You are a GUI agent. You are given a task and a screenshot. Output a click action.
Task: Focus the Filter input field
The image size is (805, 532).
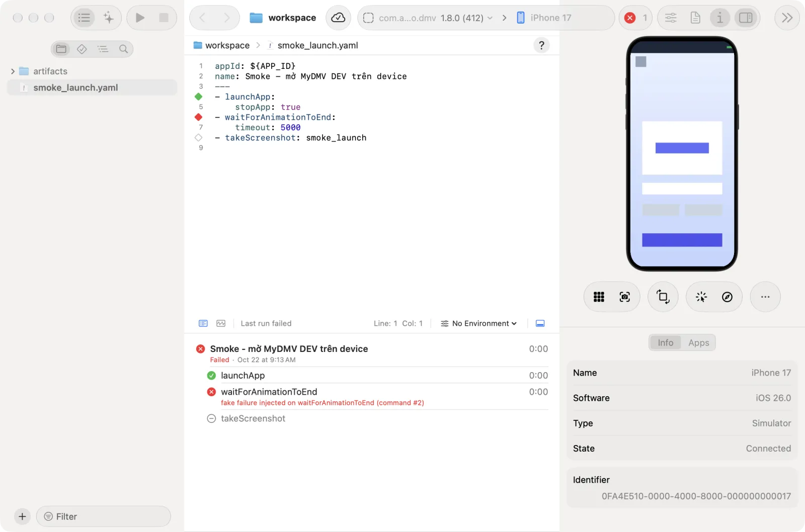click(104, 516)
